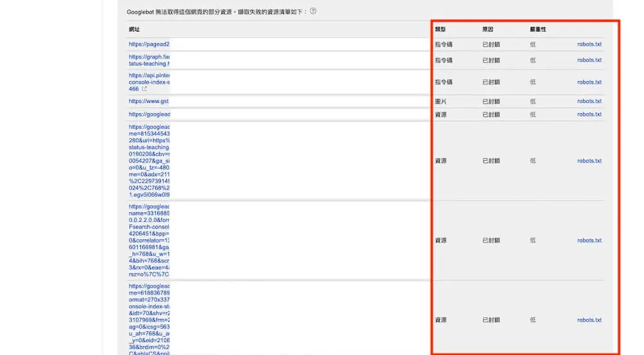
Task: Open robots.txt link in the www.gst row
Action: (589, 101)
